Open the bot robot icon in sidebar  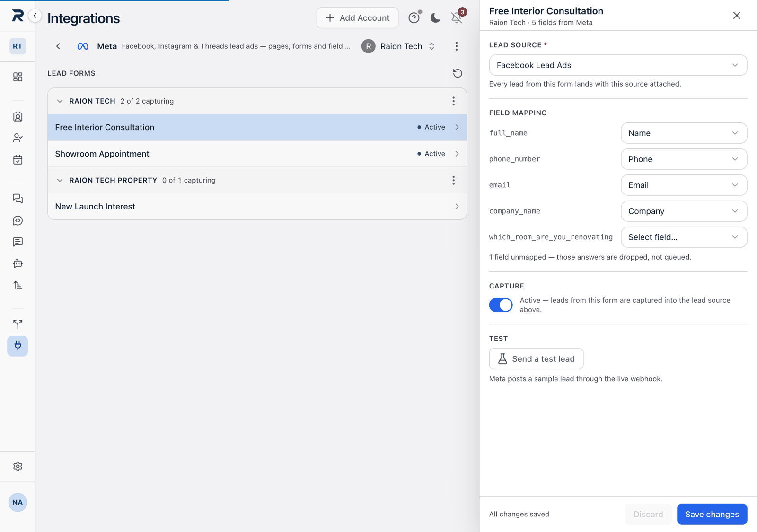click(18, 263)
